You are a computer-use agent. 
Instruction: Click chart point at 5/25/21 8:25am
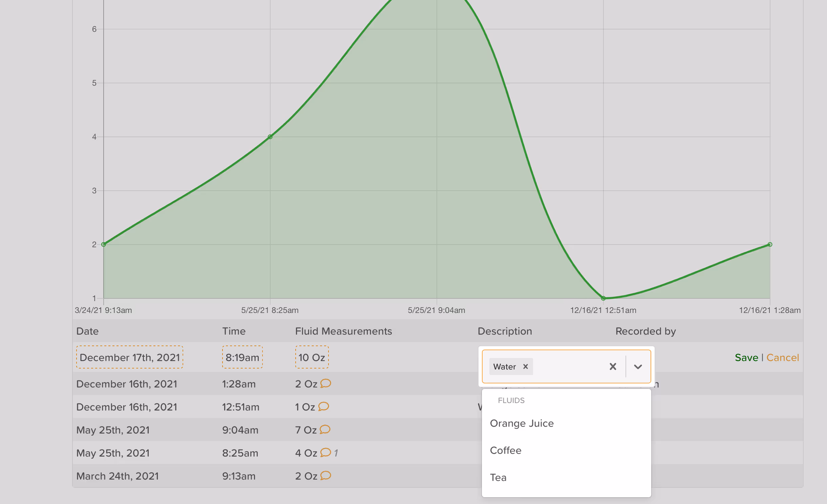[x=270, y=137]
